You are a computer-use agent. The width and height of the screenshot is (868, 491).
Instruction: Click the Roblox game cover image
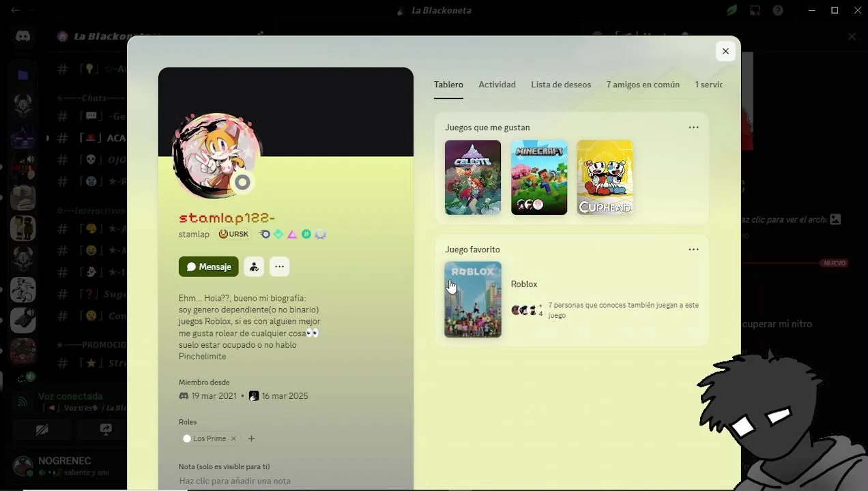[473, 299]
